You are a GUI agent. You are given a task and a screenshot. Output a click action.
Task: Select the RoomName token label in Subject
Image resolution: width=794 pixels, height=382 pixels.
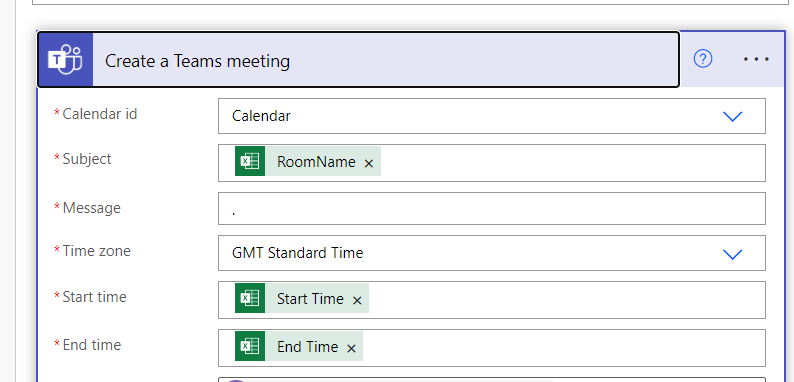point(316,162)
